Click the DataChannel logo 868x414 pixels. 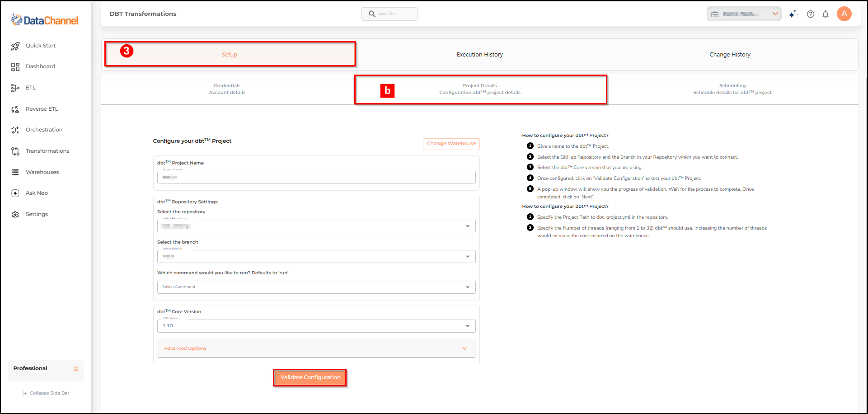[x=45, y=20]
